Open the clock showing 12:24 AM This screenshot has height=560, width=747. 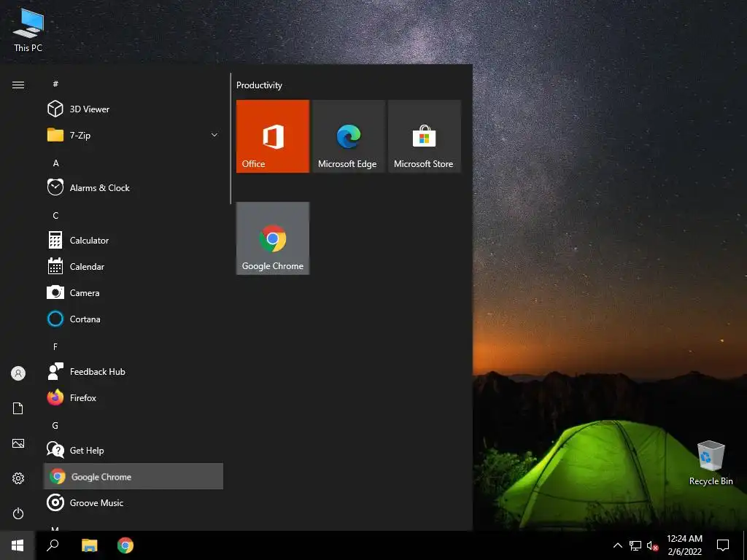(x=684, y=545)
